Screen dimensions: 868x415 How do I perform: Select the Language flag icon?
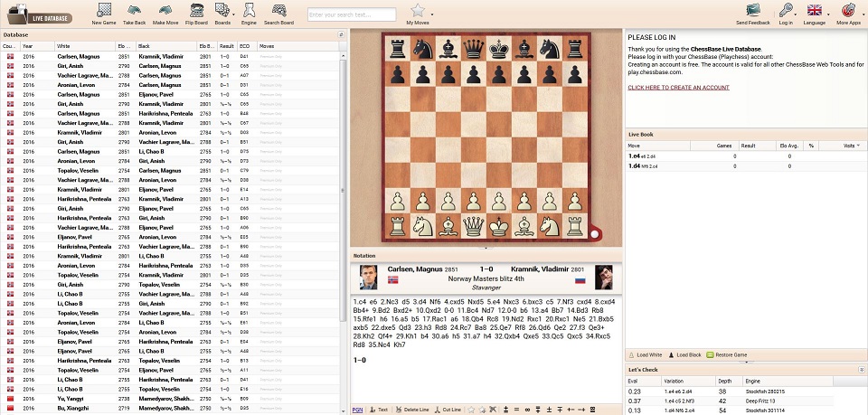pyautogui.click(x=815, y=9)
